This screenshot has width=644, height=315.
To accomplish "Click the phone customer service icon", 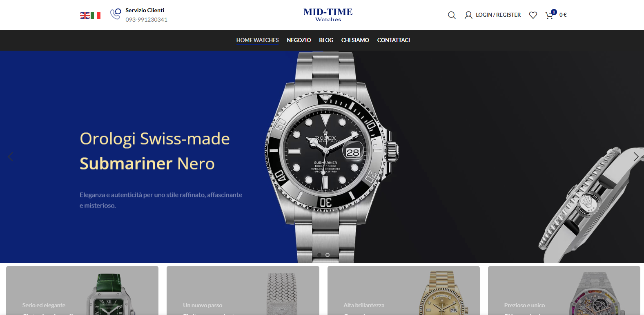I will (x=116, y=14).
